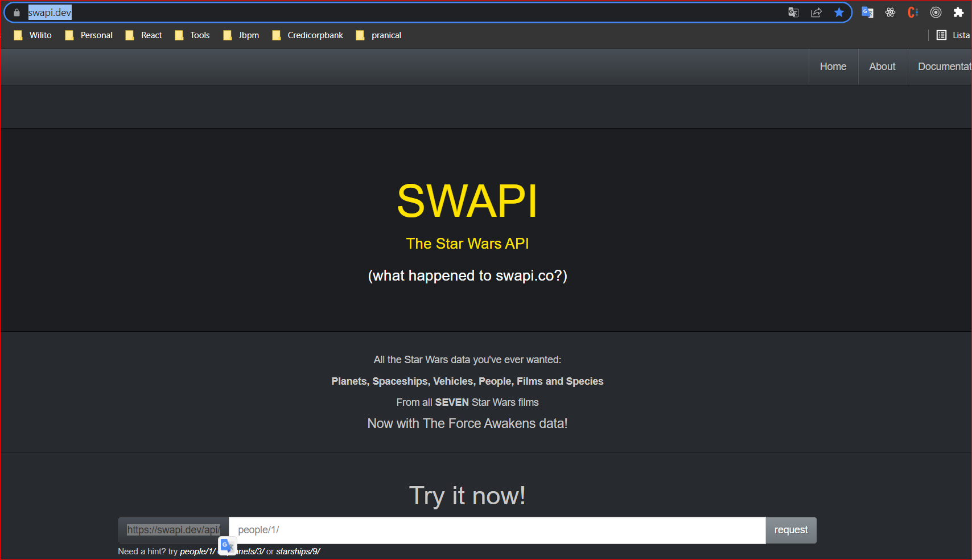The image size is (972, 560).
Task: Open the pranical bookmarks folder
Action: [378, 35]
